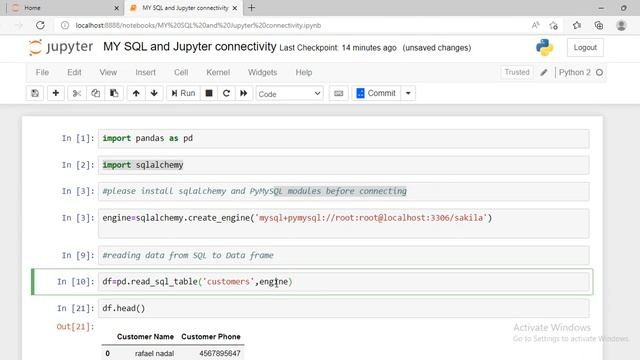Focus the browser address bar

[x=286, y=25]
